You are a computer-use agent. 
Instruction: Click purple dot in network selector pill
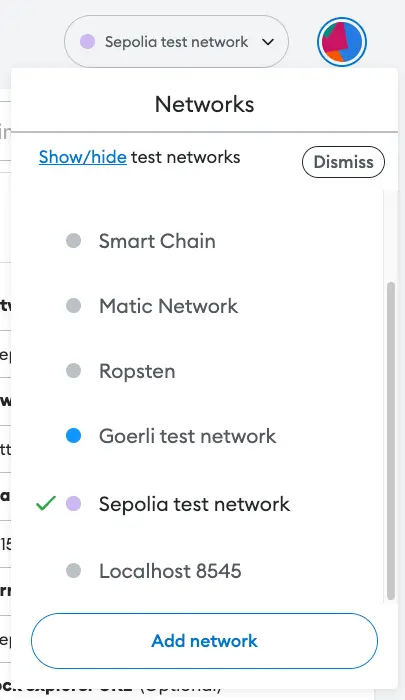(88, 42)
